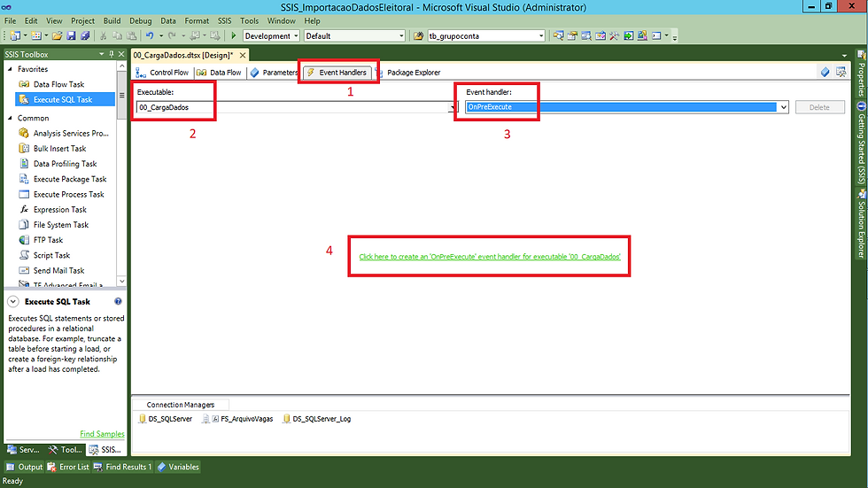Open the tb_grupoconta find dropdown
This screenshot has width=868, height=488.
541,36
